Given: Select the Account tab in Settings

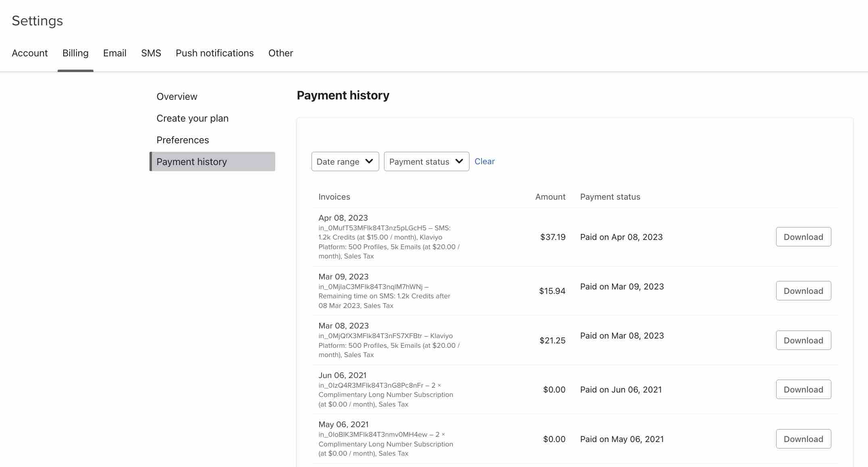Looking at the screenshot, I should tap(29, 53).
